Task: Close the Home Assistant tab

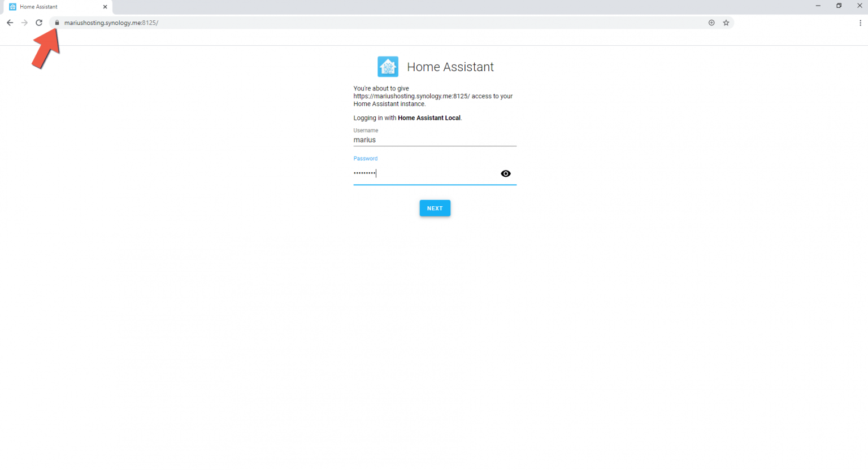Action: 105,7
